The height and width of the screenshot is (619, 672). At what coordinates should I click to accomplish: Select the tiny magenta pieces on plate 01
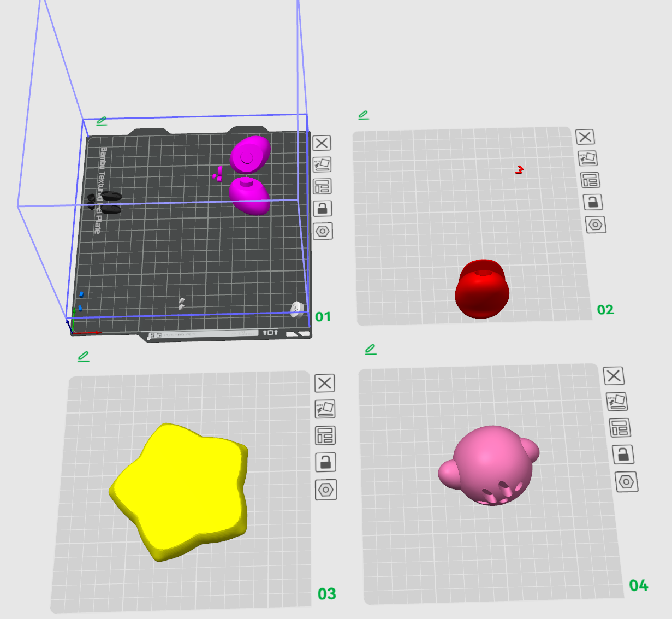pyautogui.click(x=218, y=174)
